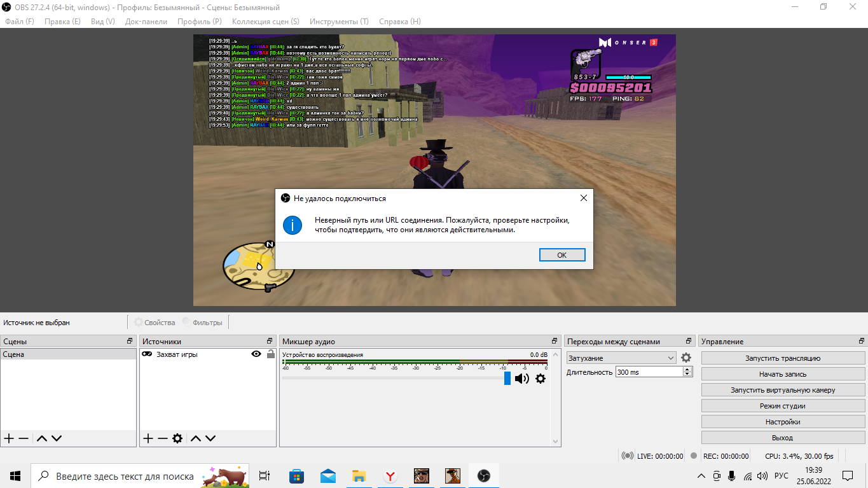This screenshot has width=868, height=488.
Task: Open the Коллекция сцен (S) menu
Action: (266, 21)
